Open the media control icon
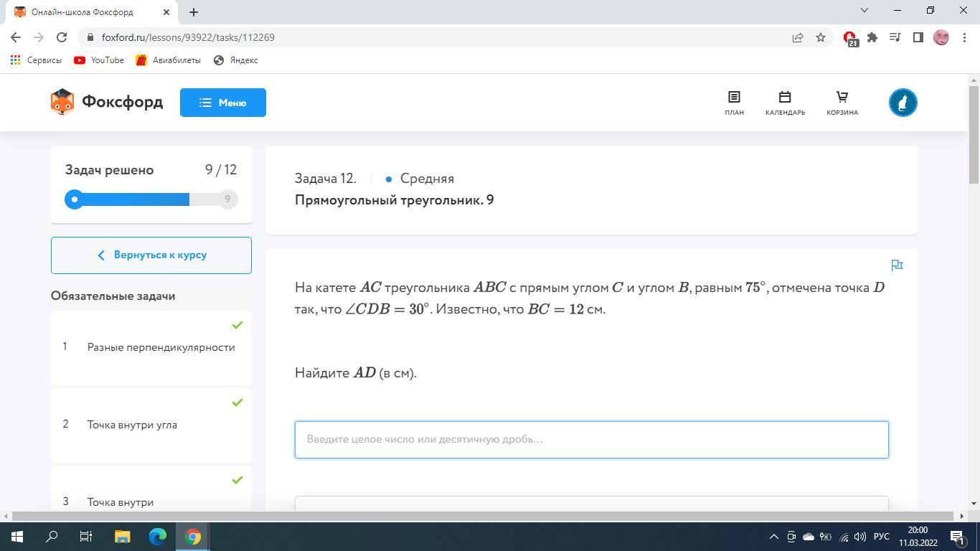 (x=895, y=37)
